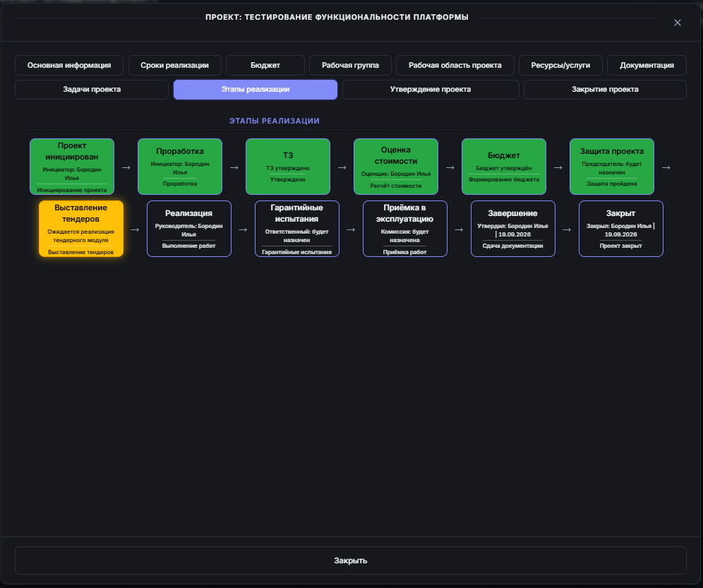This screenshot has height=588, width=703.
Task: Open the Закрыт stage card
Action: point(621,229)
